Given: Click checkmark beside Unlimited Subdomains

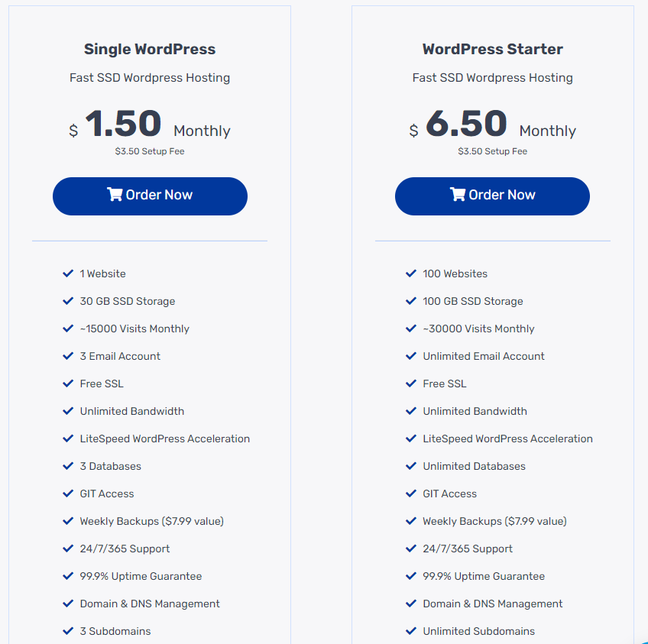Looking at the screenshot, I should (x=411, y=631).
